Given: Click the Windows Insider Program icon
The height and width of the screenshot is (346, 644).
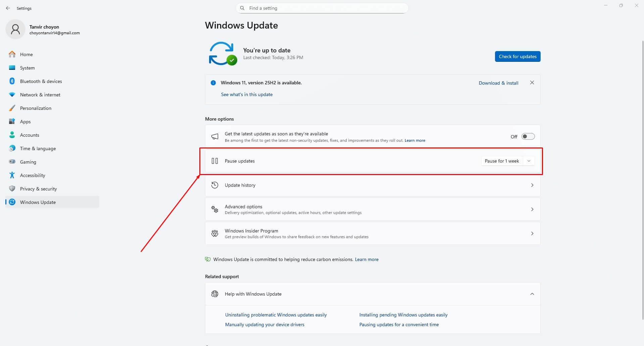Looking at the screenshot, I should click(215, 233).
